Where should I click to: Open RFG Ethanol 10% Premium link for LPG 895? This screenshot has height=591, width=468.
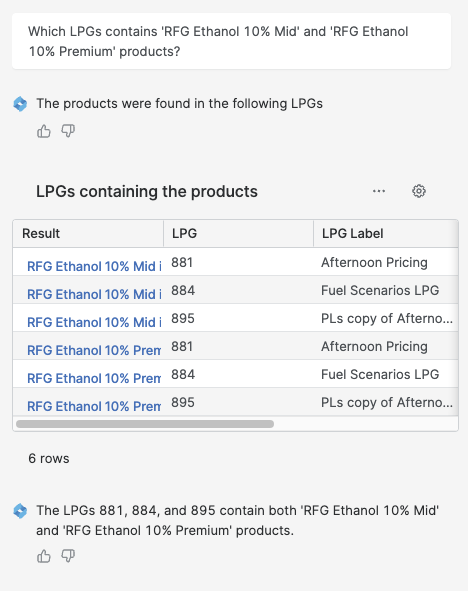click(x=94, y=406)
